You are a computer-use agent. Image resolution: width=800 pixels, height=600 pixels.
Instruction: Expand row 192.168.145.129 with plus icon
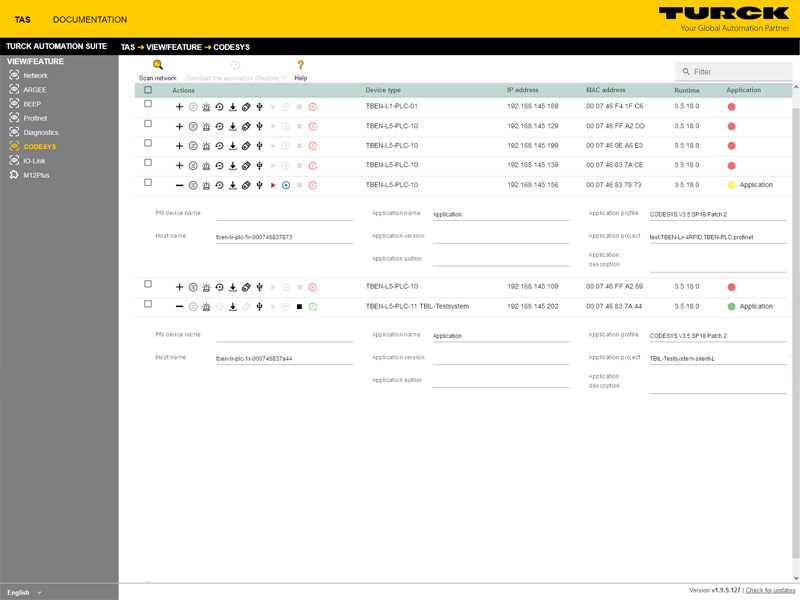179,127
